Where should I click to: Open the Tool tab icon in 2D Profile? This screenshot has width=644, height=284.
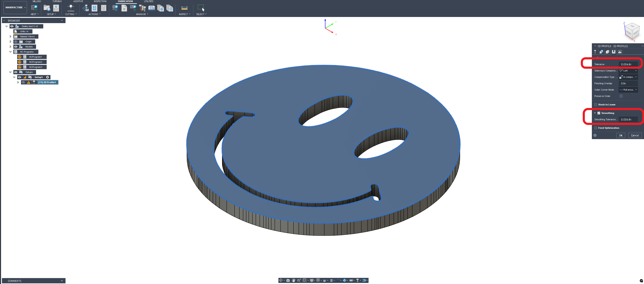(x=595, y=52)
